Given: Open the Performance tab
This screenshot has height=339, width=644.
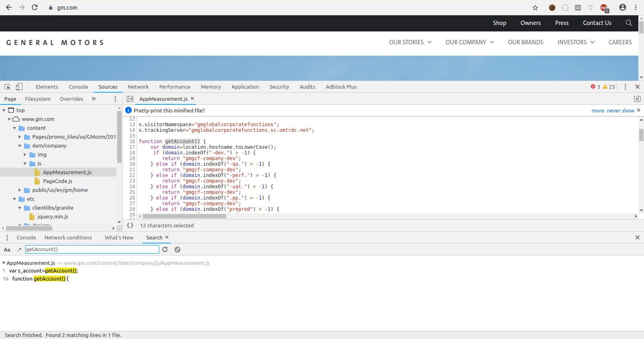Looking at the screenshot, I should (174, 87).
